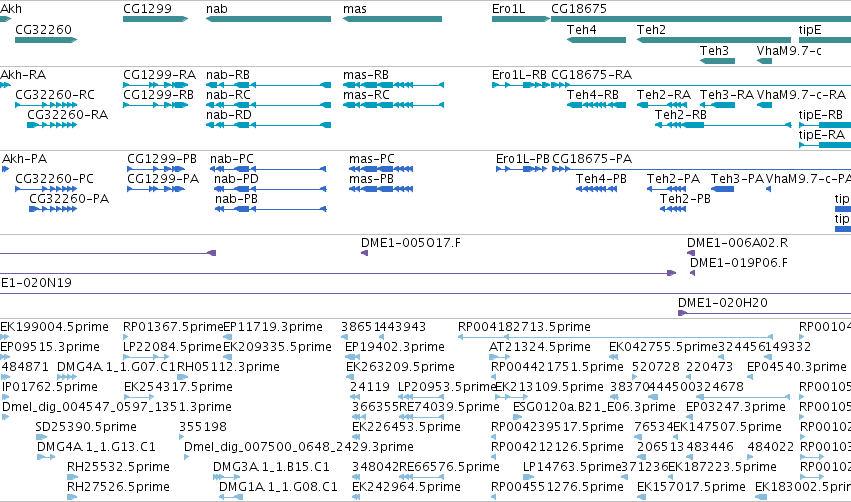Select EST DMG3A.1_1.B15.C1
Image resolution: width=851 pixels, height=502 pixels.
226,477
